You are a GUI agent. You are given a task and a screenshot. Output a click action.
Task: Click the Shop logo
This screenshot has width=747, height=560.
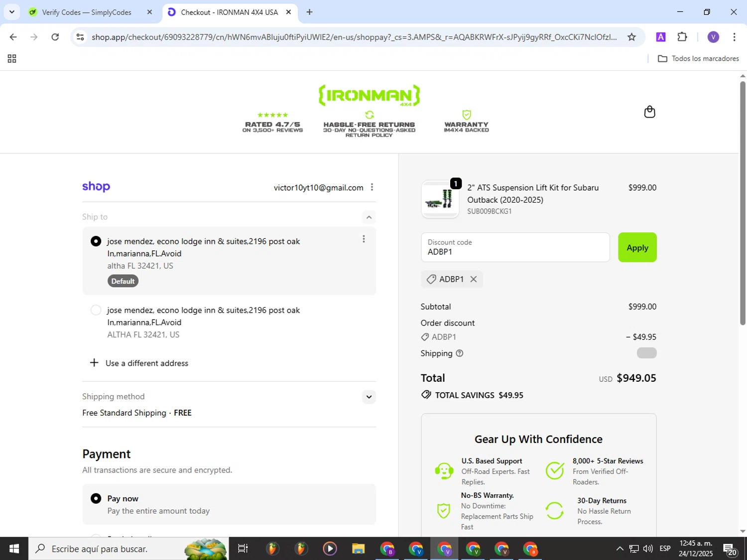coord(96,187)
